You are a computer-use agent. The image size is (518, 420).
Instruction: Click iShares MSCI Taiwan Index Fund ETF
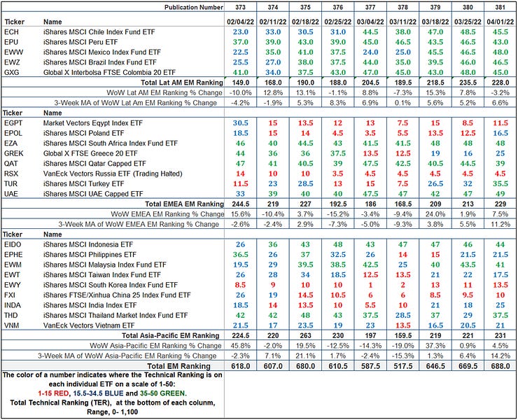point(102,275)
